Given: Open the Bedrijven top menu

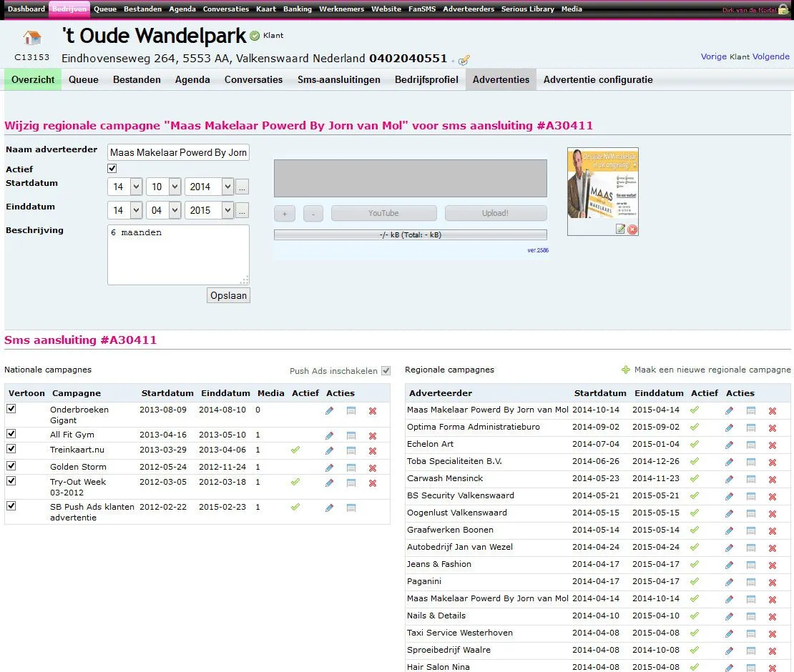Looking at the screenshot, I should click(69, 9).
